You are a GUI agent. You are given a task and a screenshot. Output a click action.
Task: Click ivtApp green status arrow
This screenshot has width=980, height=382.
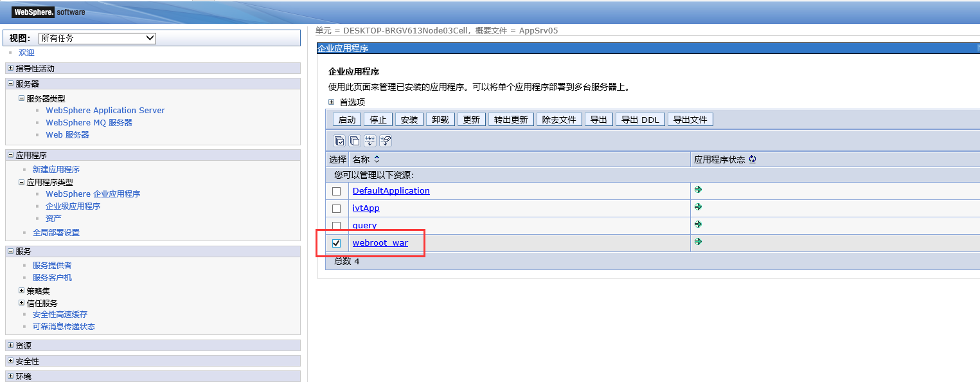[698, 207]
